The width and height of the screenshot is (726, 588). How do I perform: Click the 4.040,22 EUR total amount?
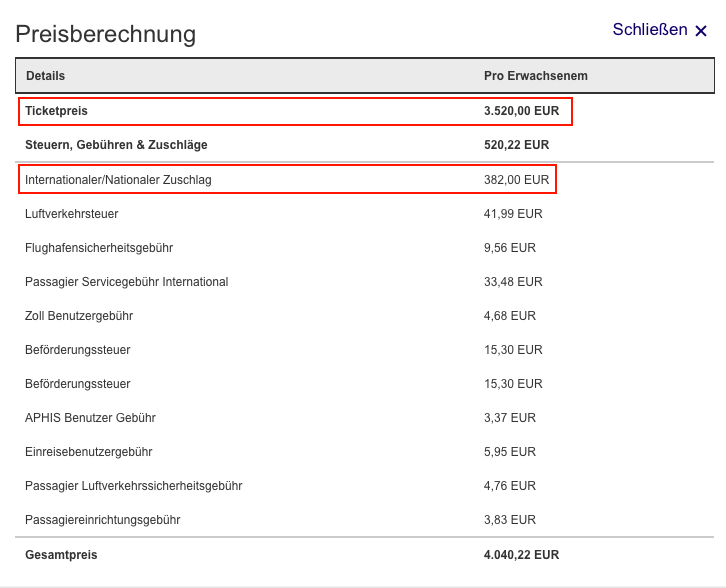click(x=521, y=554)
